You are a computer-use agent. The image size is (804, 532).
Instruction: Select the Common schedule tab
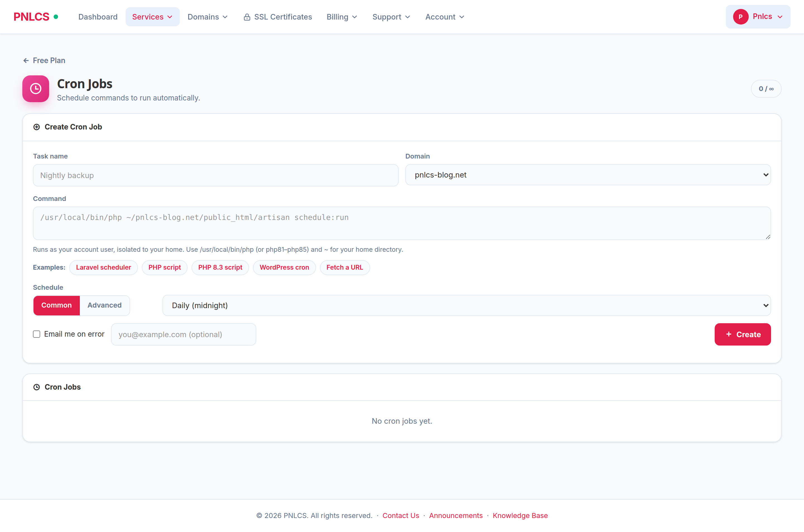point(56,305)
